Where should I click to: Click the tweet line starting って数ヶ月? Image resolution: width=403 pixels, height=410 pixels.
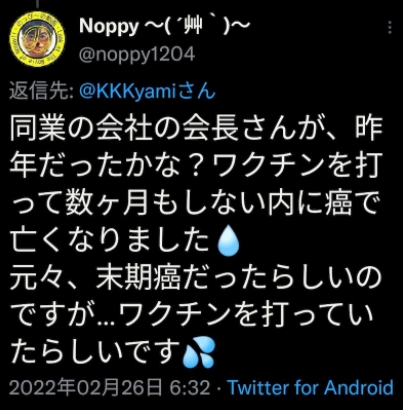194,203
